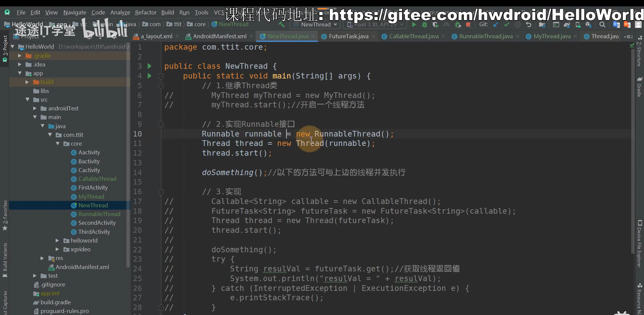
Task: Click doSomething() call on line 14
Action: coord(235,173)
